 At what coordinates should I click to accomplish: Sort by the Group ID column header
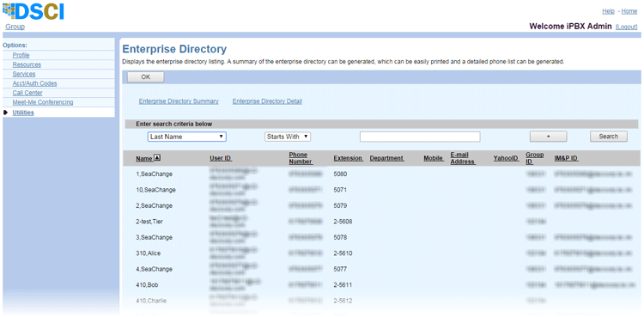(535, 158)
